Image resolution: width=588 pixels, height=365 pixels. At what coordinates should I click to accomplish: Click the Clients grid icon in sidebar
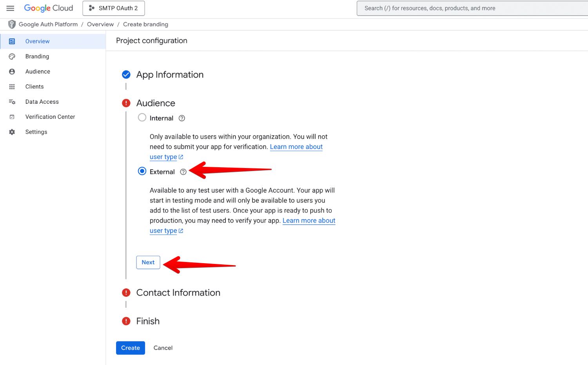12,87
